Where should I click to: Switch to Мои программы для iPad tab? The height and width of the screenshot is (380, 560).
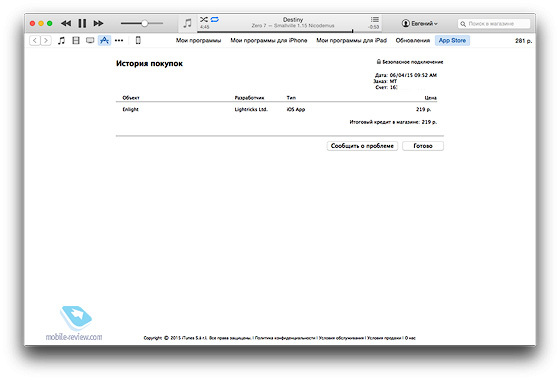[351, 40]
